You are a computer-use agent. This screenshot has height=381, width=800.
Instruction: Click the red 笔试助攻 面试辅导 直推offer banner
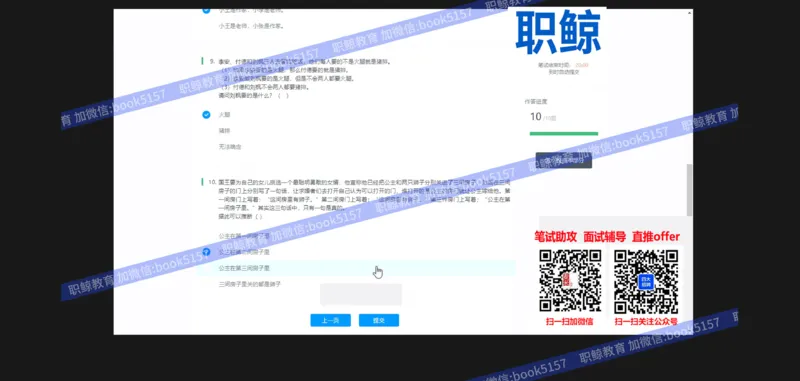tap(607, 237)
